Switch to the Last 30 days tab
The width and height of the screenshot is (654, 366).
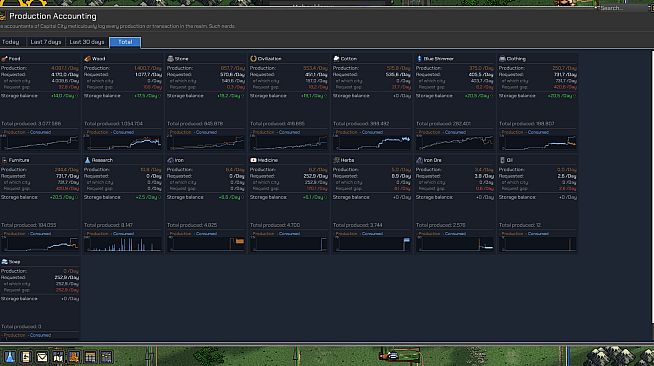click(87, 42)
